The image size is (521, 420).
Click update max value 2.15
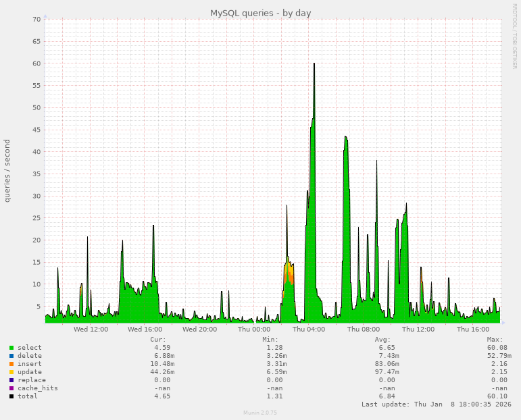(499, 372)
